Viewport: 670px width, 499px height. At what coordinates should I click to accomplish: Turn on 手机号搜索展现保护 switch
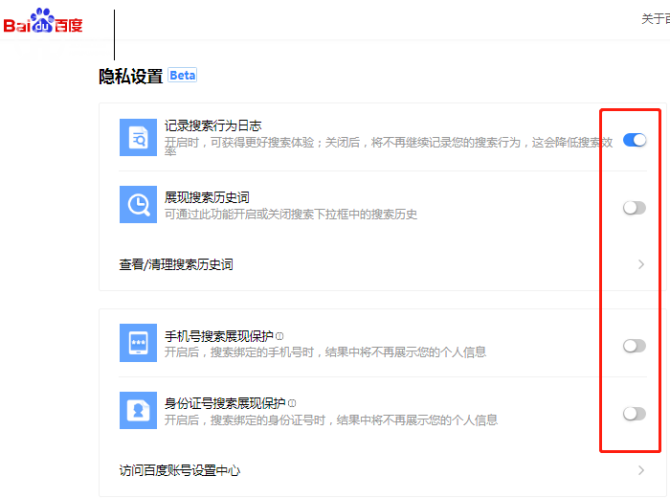635,346
